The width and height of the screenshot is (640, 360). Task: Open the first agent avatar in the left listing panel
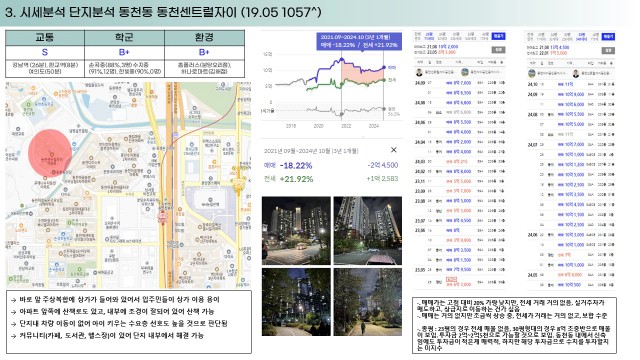pos(419,73)
